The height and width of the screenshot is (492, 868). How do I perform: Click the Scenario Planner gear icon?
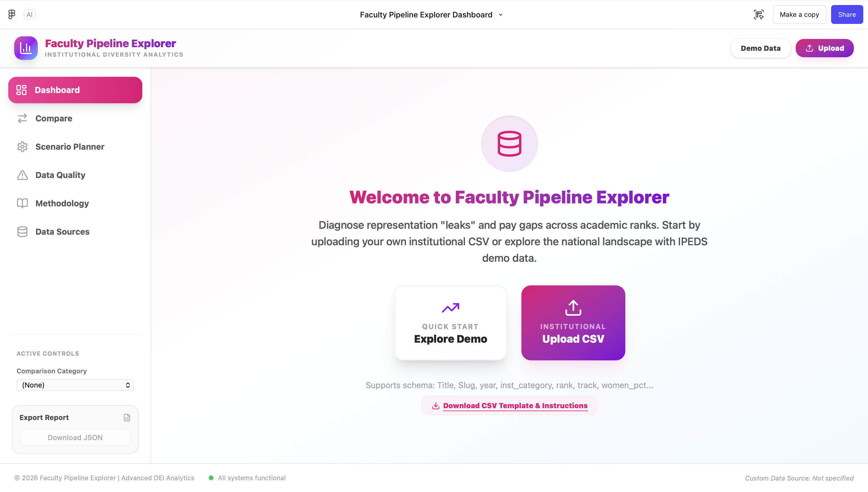[22, 147]
